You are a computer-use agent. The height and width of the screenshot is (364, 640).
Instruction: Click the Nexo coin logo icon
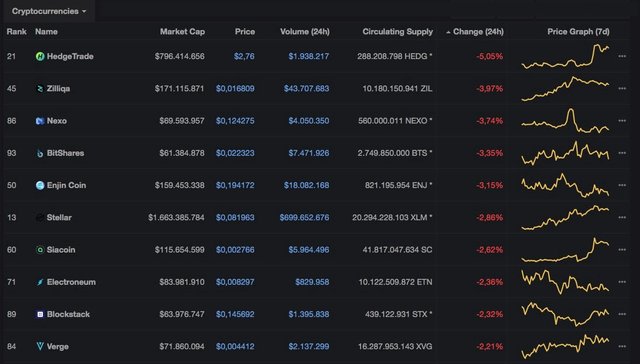pos(40,121)
